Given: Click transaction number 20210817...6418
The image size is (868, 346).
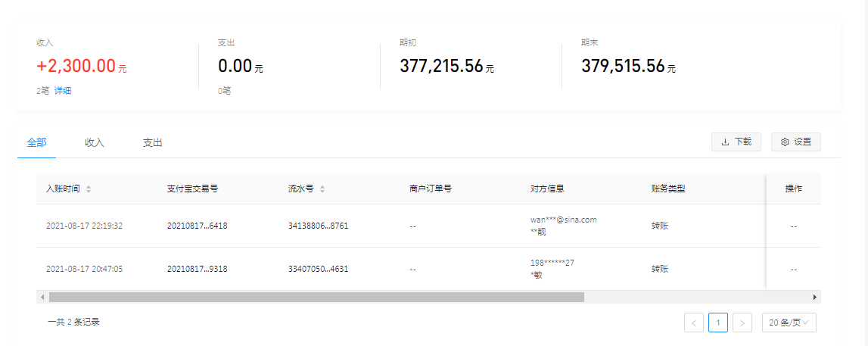Looking at the screenshot, I should click(197, 226).
